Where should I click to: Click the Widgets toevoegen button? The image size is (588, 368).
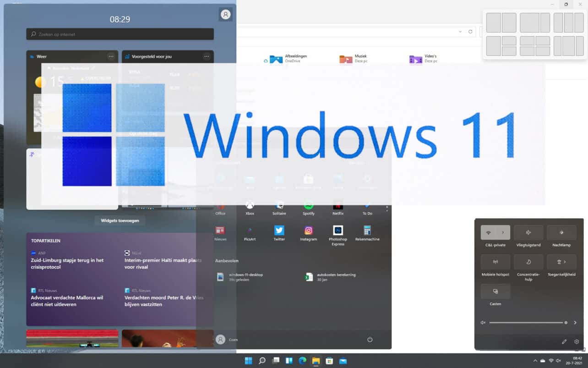(120, 220)
